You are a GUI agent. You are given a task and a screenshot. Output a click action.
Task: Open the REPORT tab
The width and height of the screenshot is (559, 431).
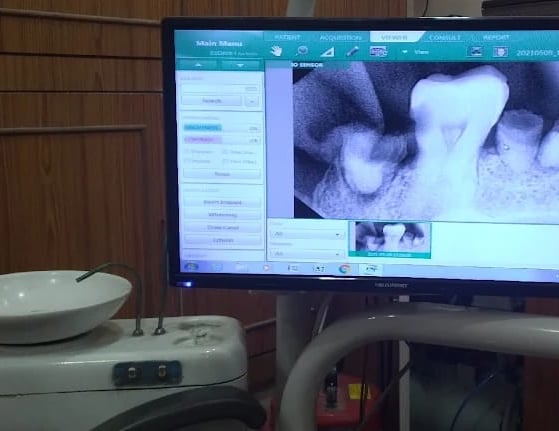[x=496, y=37]
